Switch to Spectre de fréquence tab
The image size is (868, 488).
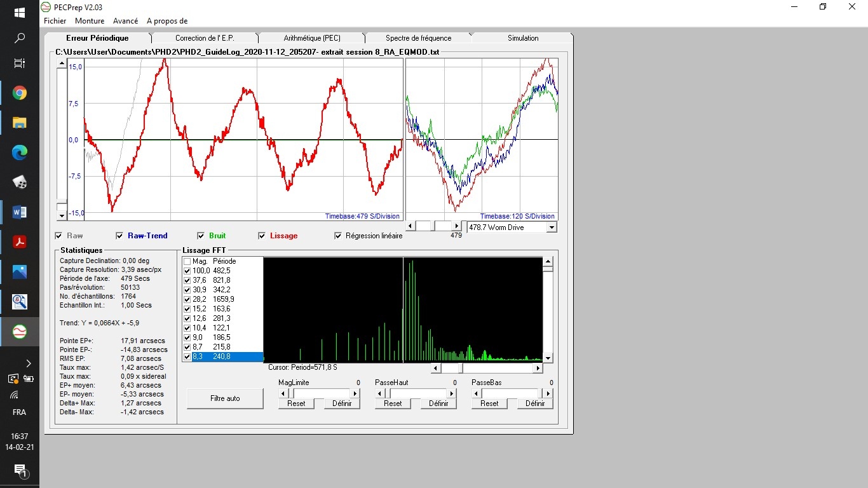coord(418,38)
